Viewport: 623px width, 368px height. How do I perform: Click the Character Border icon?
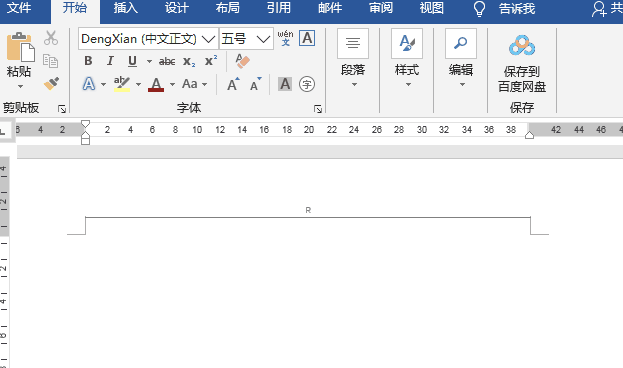[307, 38]
